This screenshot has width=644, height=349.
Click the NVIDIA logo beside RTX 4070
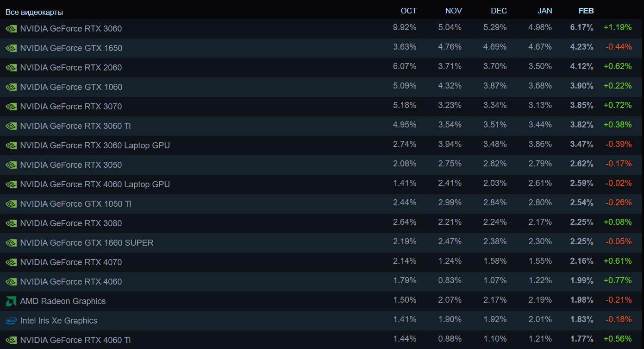11,262
